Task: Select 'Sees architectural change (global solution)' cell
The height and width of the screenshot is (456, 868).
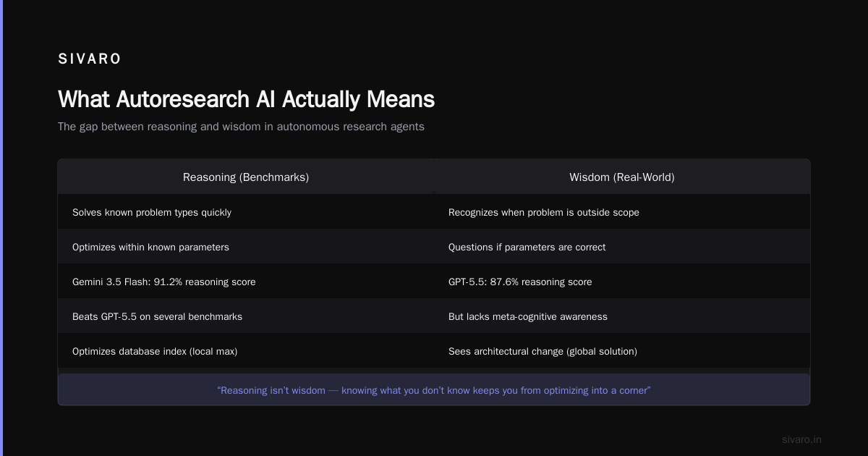Action: 622,351
